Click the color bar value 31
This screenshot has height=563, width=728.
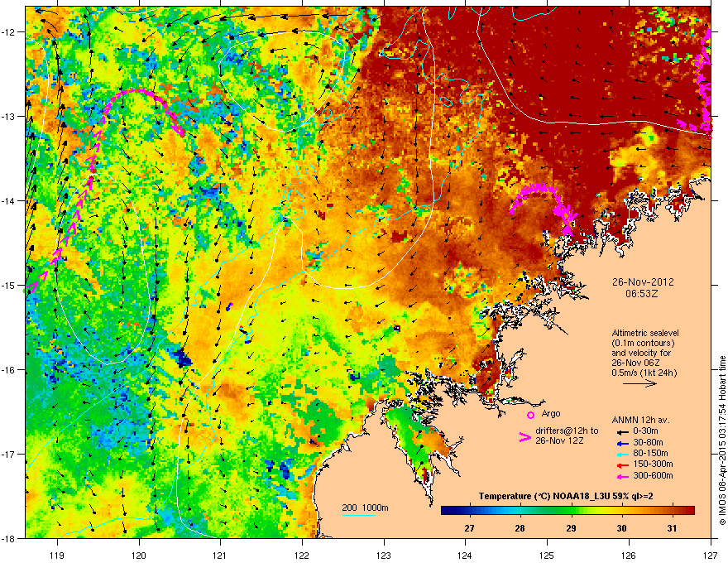pos(672,528)
